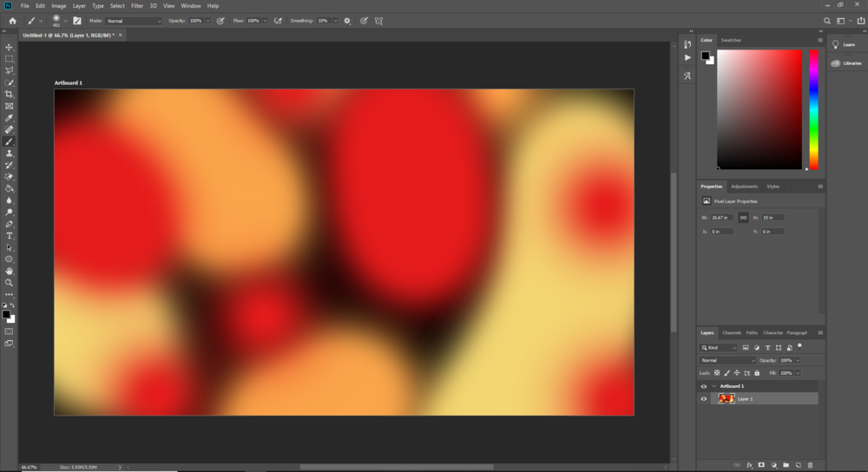Collapse Artboard 1 group chevron
Image resolution: width=868 pixels, height=472 pixels.
pos(713,386)
